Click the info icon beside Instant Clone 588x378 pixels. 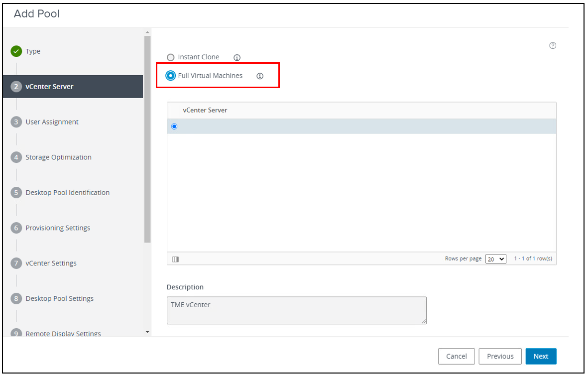coord(236,57)
